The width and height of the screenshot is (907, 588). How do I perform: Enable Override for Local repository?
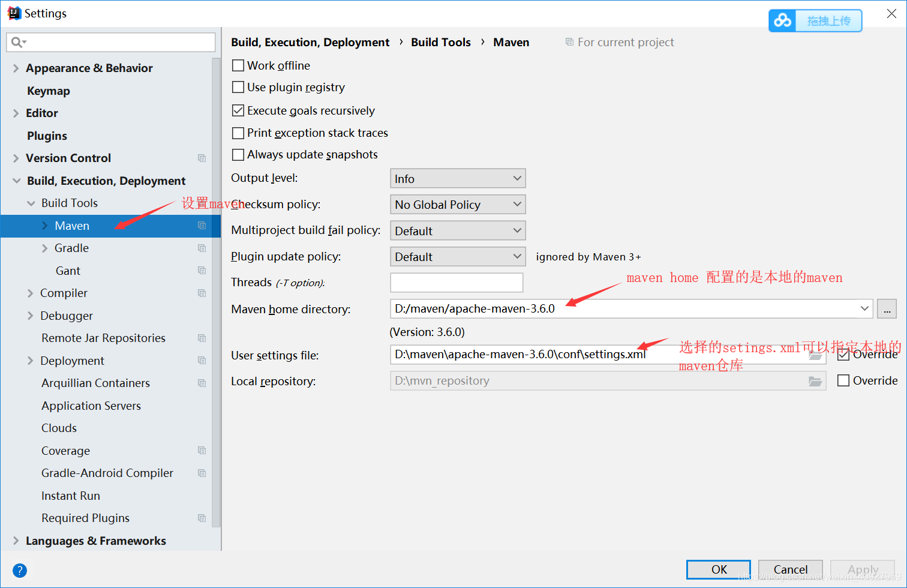[x=843, y=380]
